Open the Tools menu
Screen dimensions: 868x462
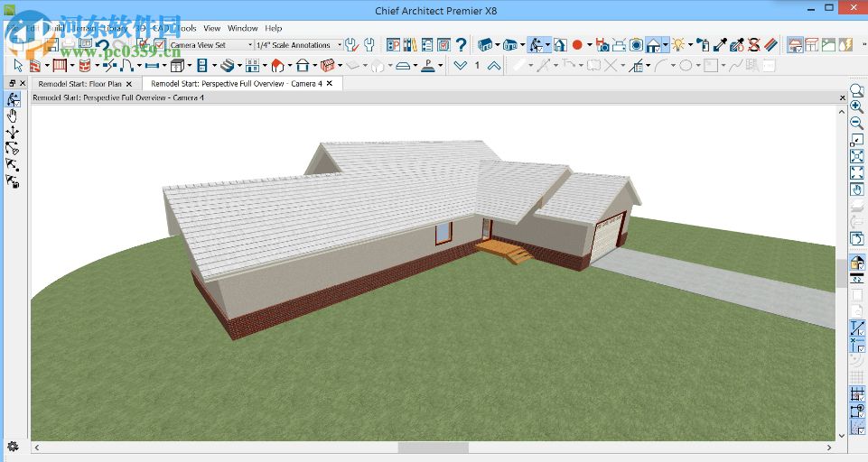pos(187,28)
